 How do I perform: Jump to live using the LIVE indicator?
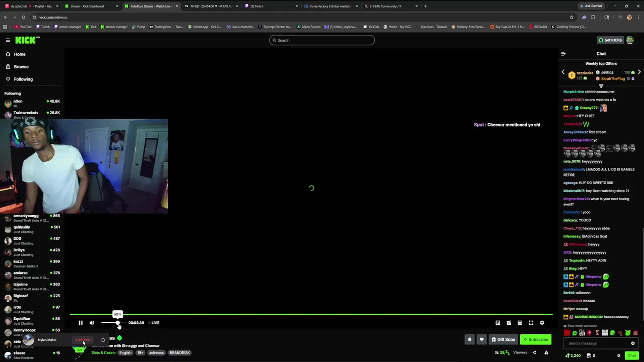pos(155,323)
